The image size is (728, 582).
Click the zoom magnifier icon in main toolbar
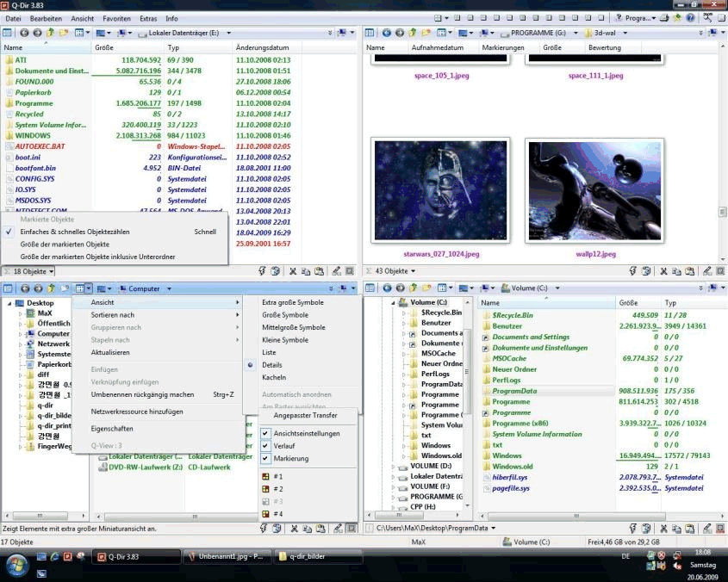[707, 18]
